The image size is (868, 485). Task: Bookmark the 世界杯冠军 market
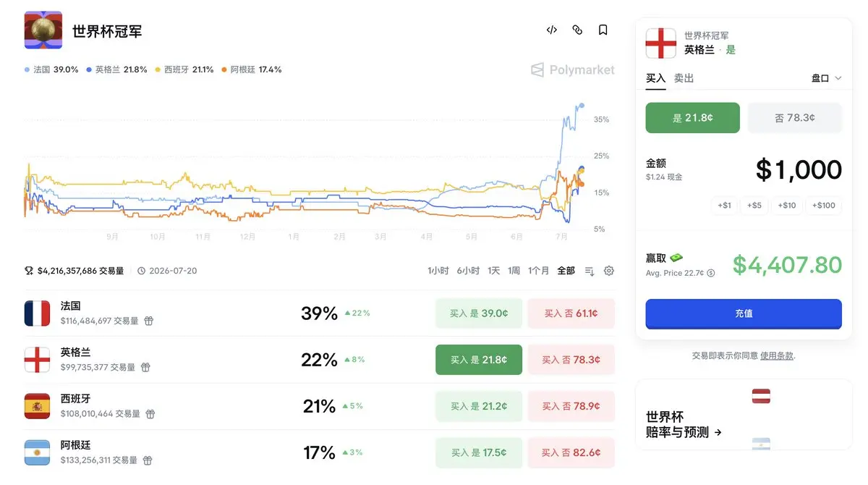coord(603,30)
